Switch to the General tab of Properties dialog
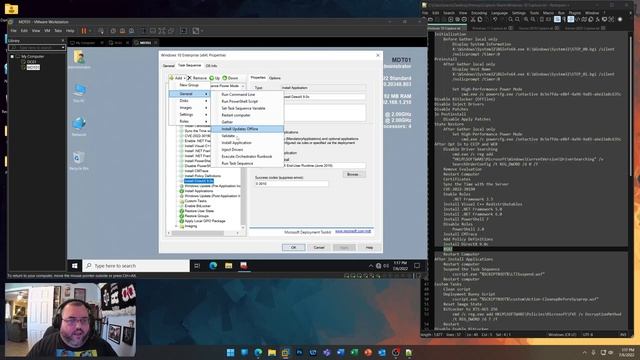 [169, 66]
